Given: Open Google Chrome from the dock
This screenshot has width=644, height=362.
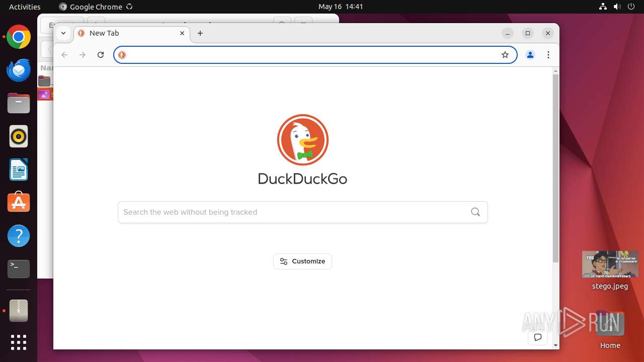Looking at the screenshot, I should point(19,37).
